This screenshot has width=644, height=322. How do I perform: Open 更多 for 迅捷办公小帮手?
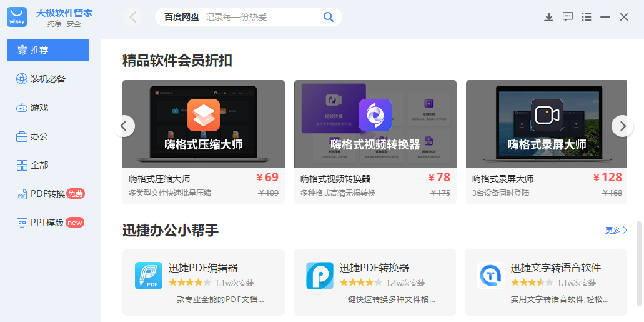tap(616, 230)
